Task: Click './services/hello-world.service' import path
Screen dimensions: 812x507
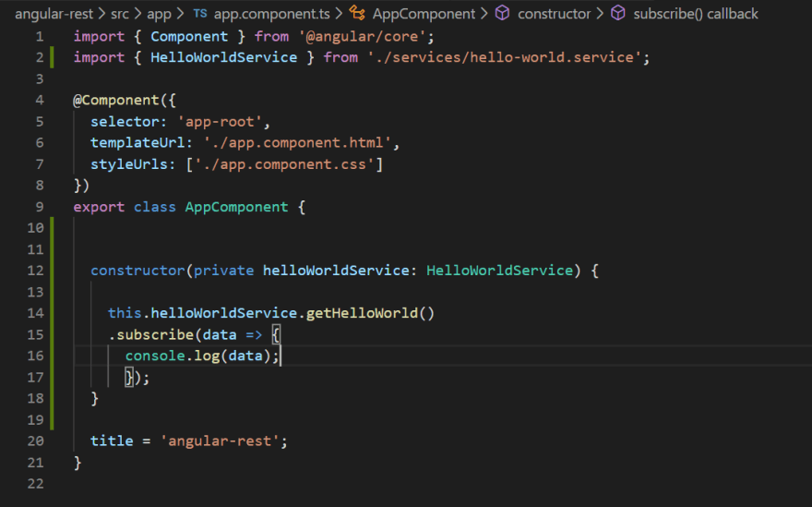Action: 505,57
